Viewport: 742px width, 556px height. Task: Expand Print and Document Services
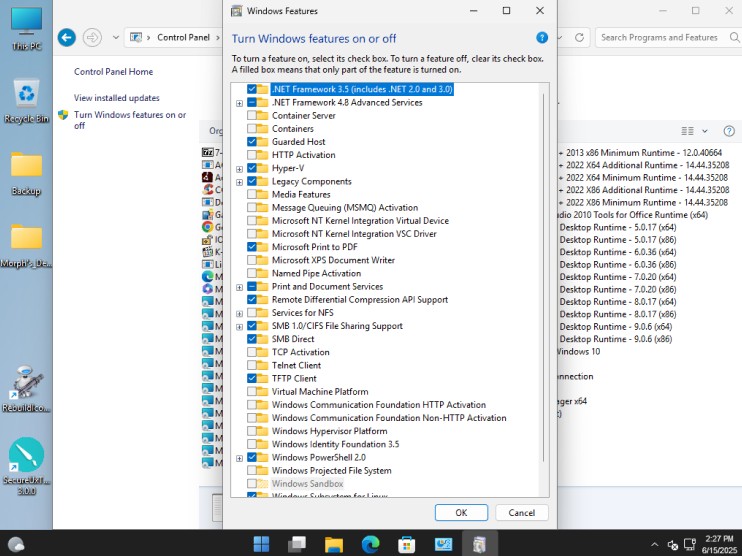(x=239, y=287)
